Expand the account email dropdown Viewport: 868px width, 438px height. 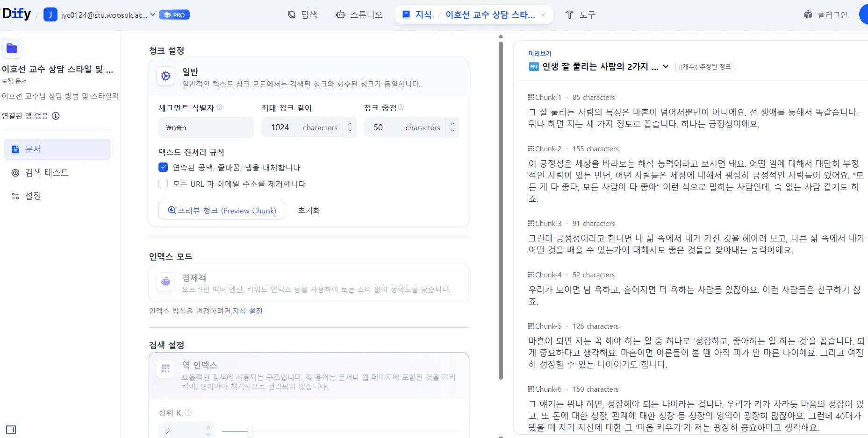[153, 14]
